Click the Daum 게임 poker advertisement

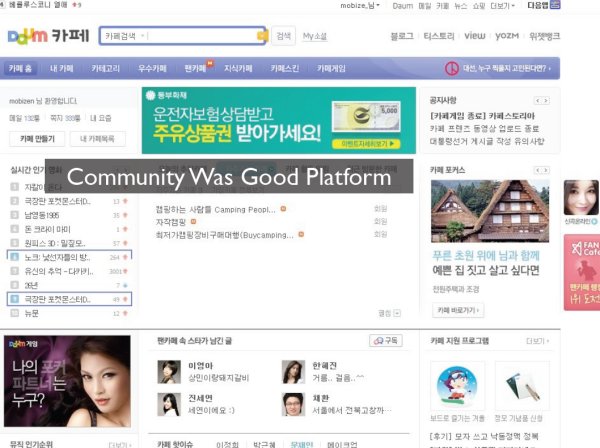(x=67, y=381)
